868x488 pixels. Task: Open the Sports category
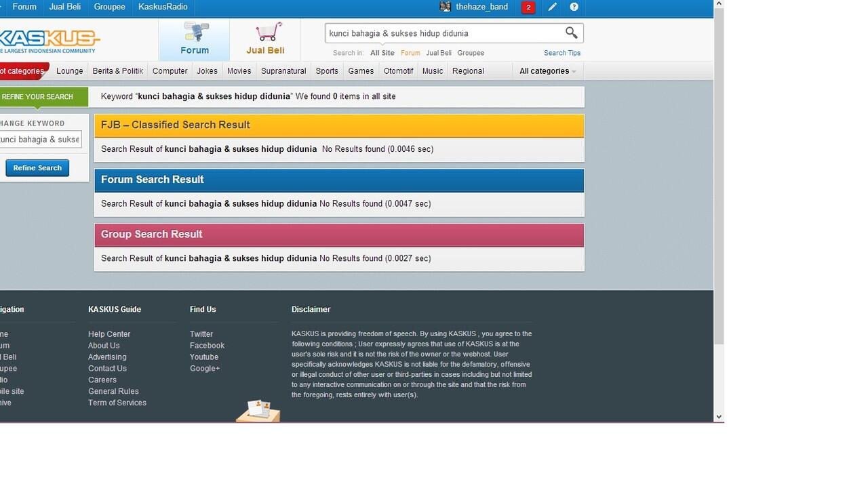[327, 71]
